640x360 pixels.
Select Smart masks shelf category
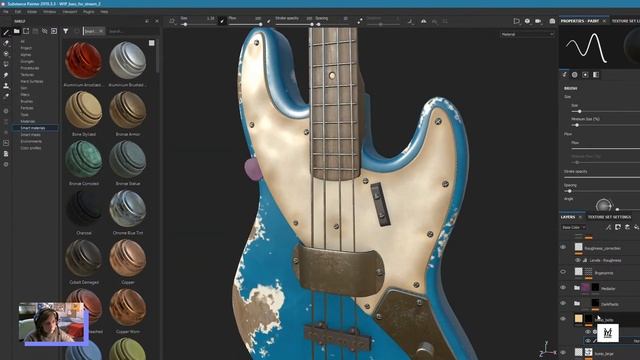point(31,134)
